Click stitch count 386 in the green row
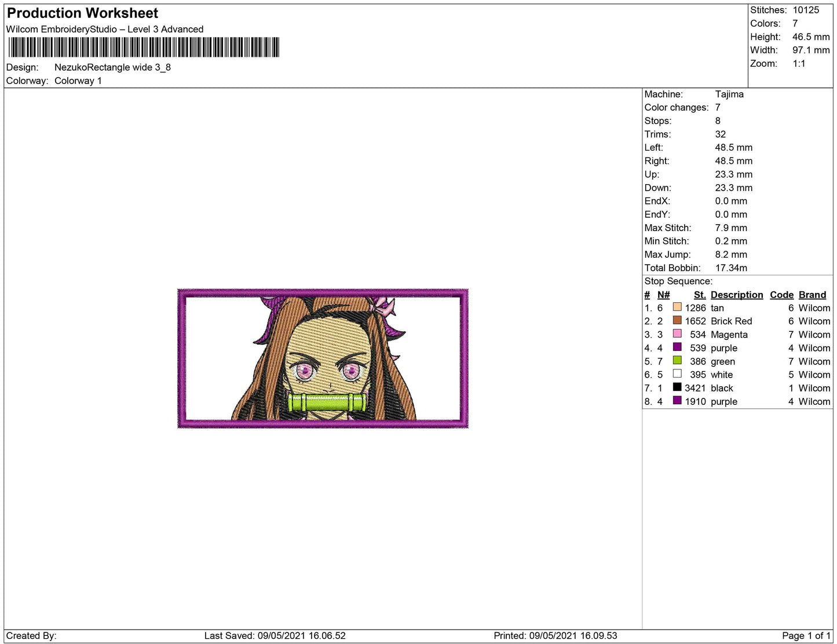The width and height of the screenshot is (837, 644). coord(698,361)
